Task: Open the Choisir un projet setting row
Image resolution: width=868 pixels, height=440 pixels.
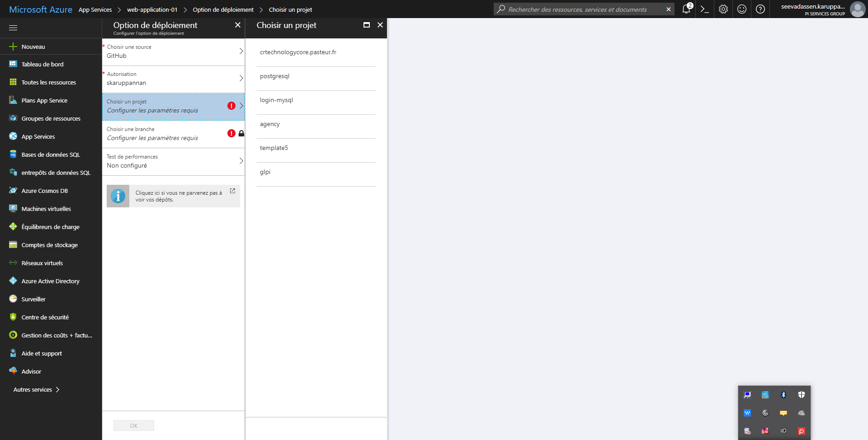Action: click(173, 107)
